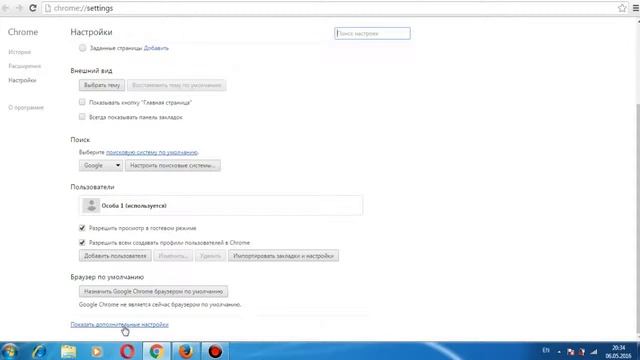Image resolution: width=640 pixels, height=360 pixels.
Task: Uncheck allow everyone to create profiles
Action: point(82,242)
